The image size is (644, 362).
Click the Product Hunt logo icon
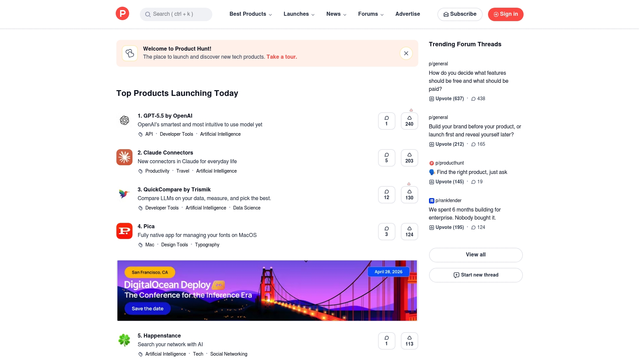122,14
